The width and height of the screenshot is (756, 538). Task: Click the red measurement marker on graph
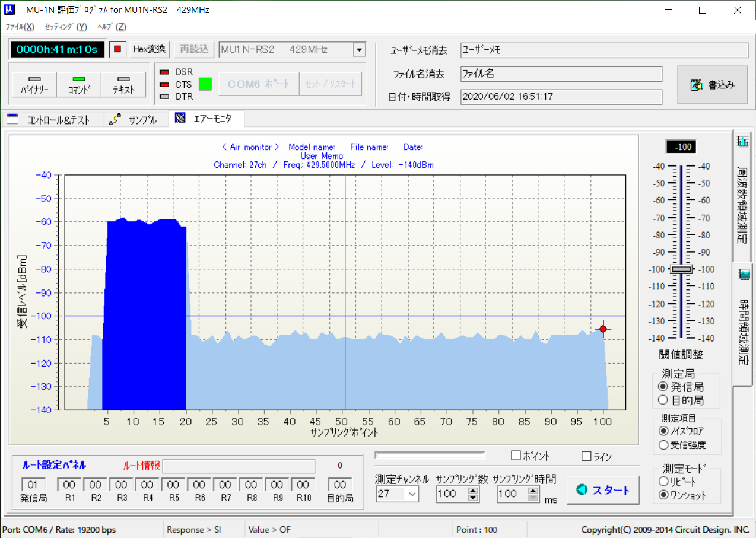coord(603,329)
